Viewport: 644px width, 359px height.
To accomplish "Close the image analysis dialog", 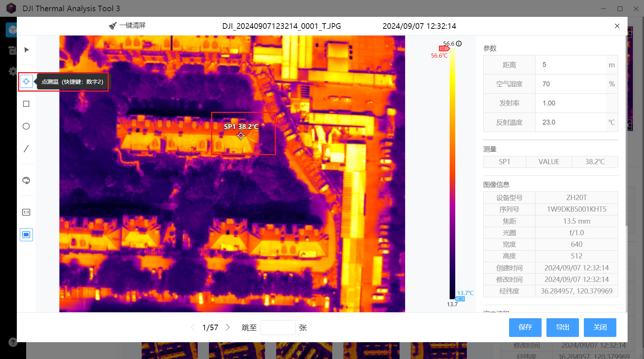I will [617, 26].
